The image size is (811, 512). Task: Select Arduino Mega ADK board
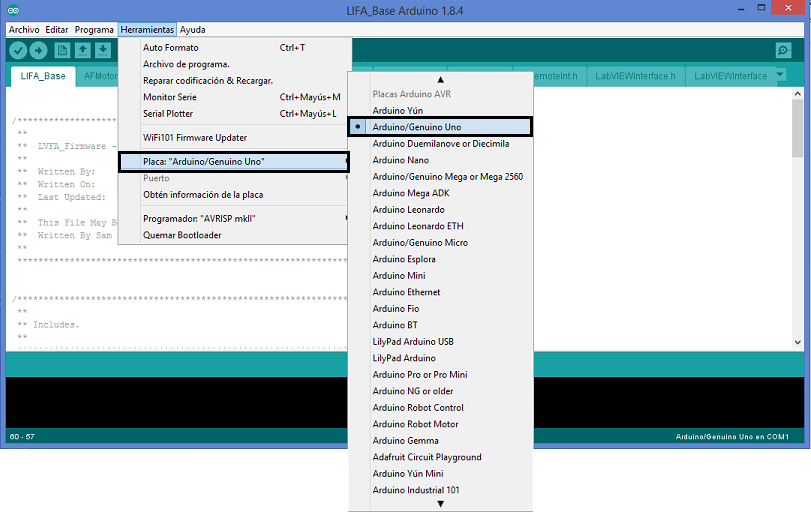coord(441,193)
